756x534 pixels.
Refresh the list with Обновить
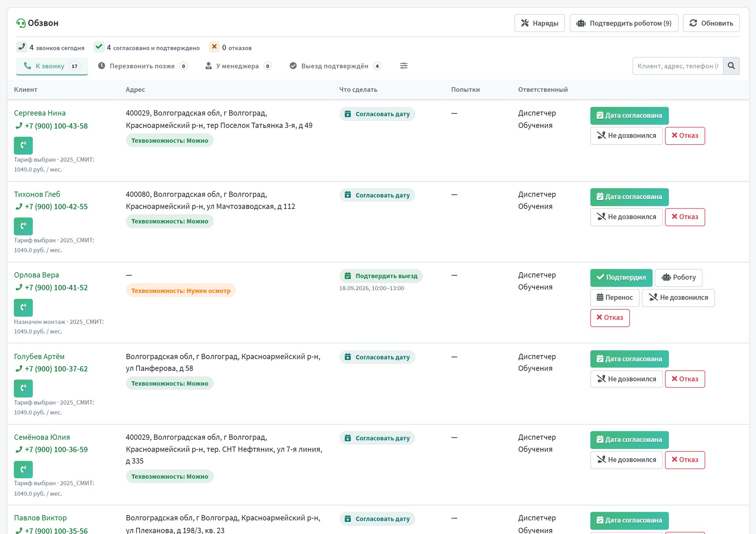711,23
